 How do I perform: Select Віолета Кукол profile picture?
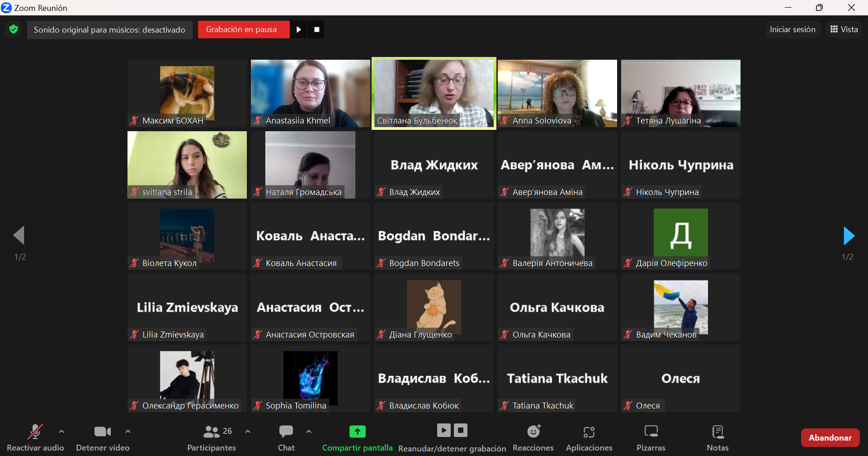[187, 235]
